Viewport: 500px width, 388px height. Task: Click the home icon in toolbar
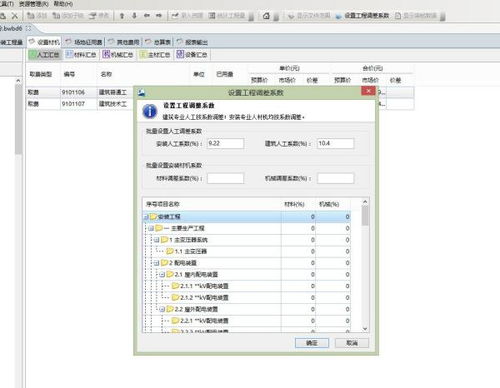tap(266, 16)
